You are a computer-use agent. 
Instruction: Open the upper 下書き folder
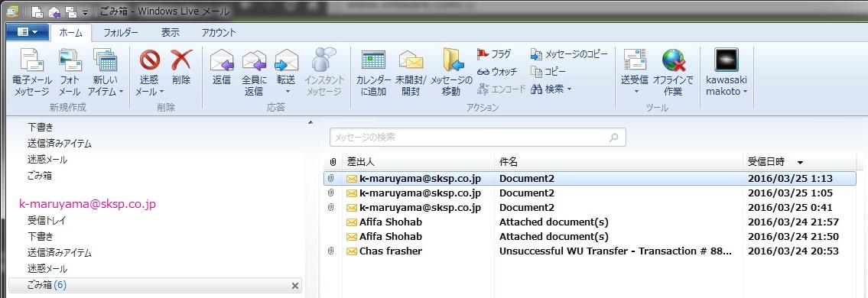41,127
